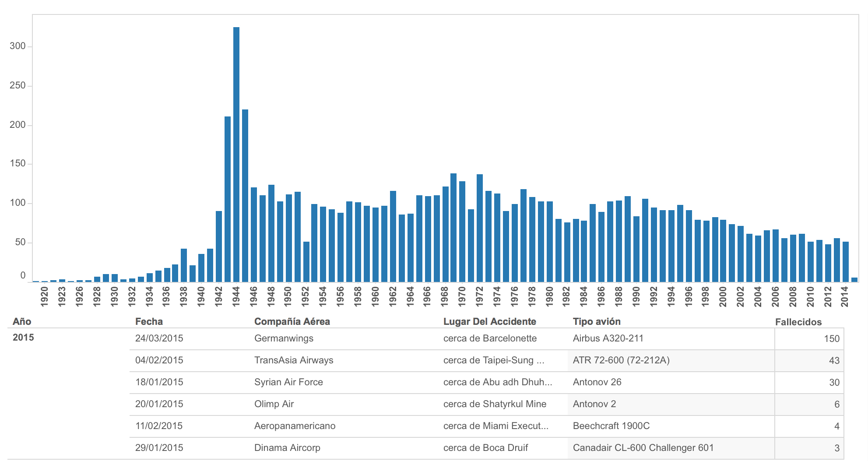Click the Compañía Aérea column header

tap(292, 322)
